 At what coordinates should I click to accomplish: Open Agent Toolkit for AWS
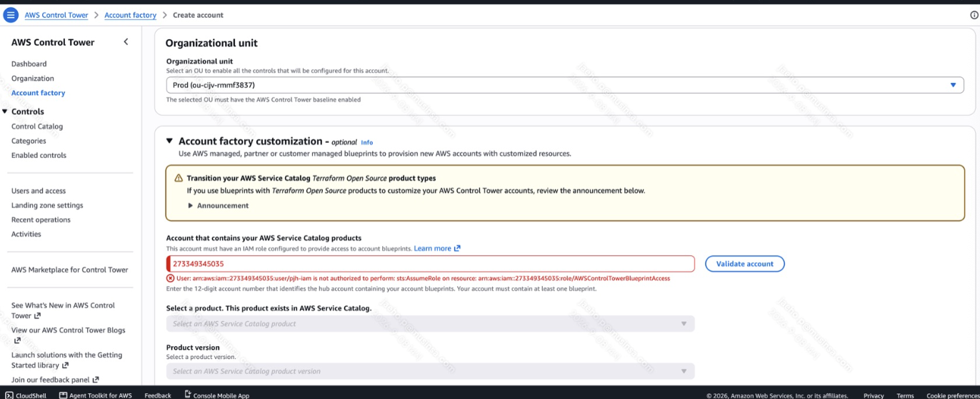pyautogui.click(x=95, y=395)
